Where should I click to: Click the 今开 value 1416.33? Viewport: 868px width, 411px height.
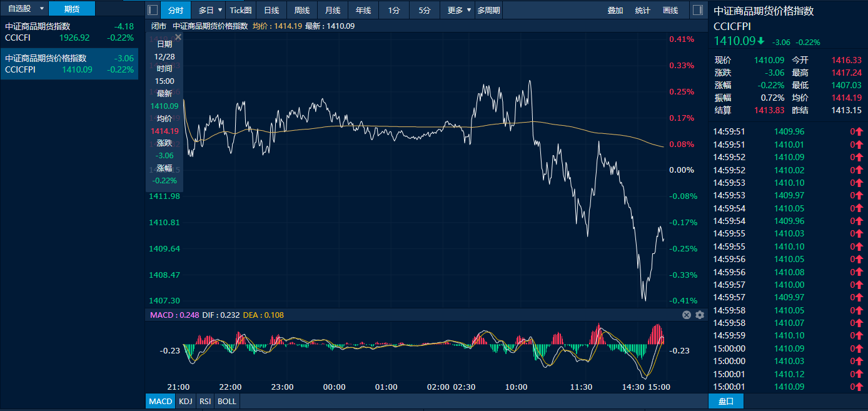click(x=848, y=60)
